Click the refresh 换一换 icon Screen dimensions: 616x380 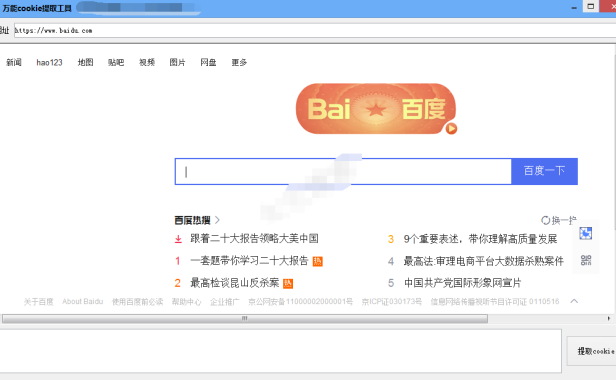tap(545, 220)
